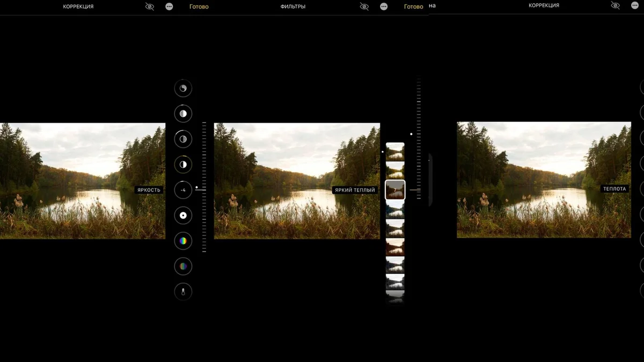
Task: Select the Highlights adjustment icon
Action: (183, 114)
